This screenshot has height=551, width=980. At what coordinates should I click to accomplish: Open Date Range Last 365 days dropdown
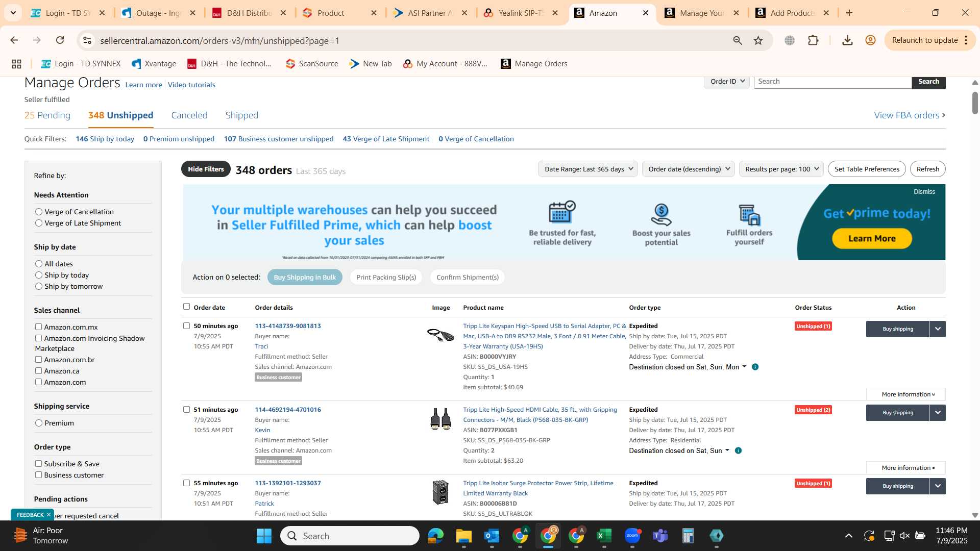tap(588, 169)
